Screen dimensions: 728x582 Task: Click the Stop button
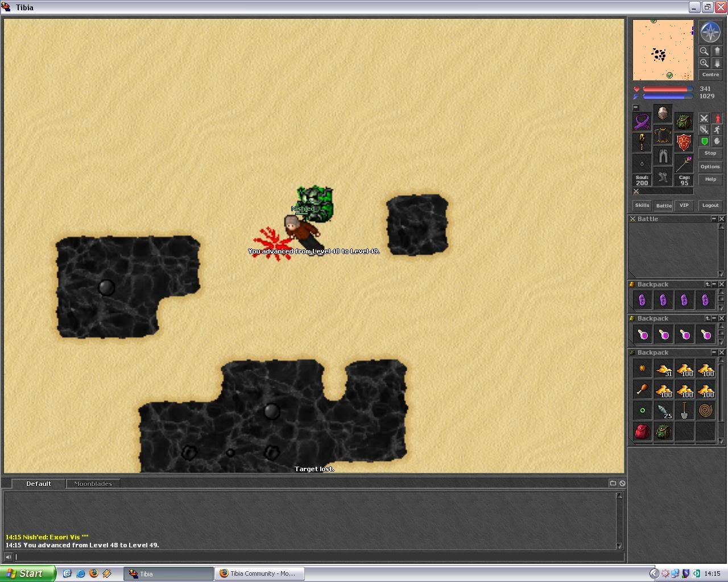pos(710,153)
